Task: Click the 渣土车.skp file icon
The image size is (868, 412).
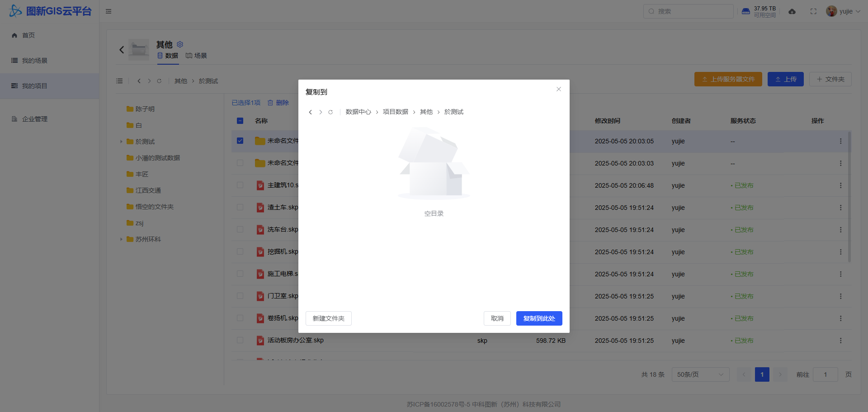Action: click(260, 208)
